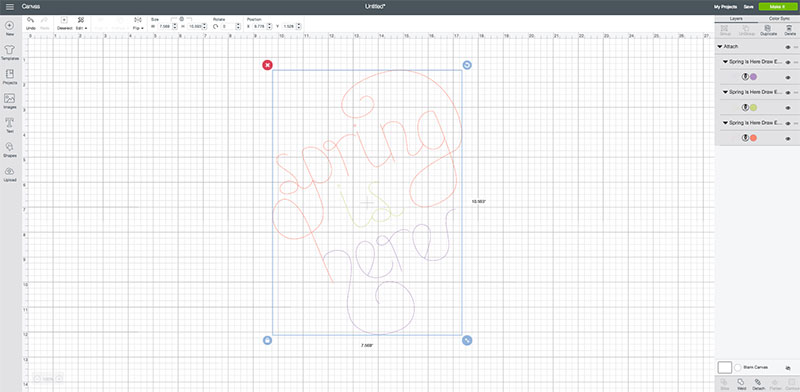The height and width of the screenshot is (392, 800).
Task: Hide the orange draw layer
Action: coord(788,139)
